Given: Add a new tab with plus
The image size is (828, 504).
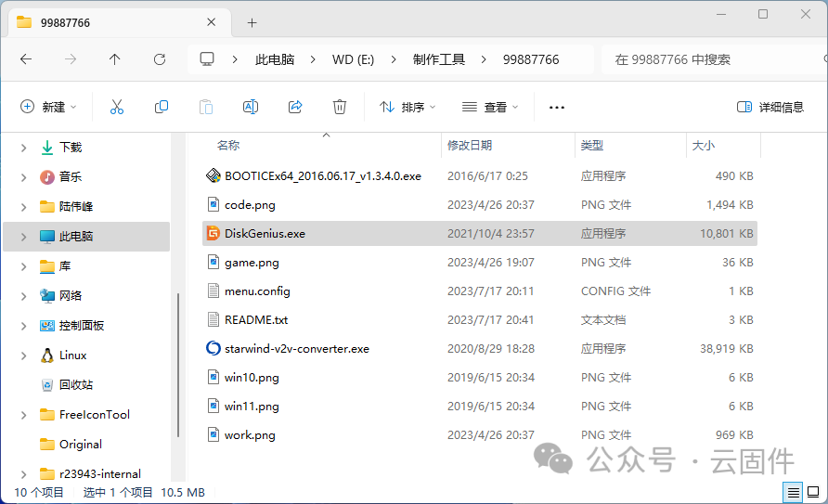Looking at the screenshot, I should coord(252,22).
